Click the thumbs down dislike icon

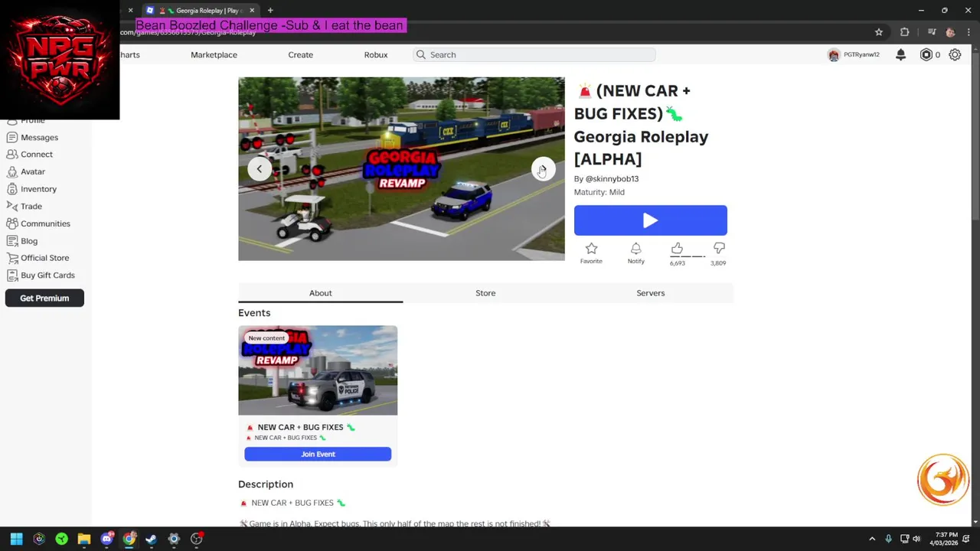pyautogui.click(x=719, y=248)
